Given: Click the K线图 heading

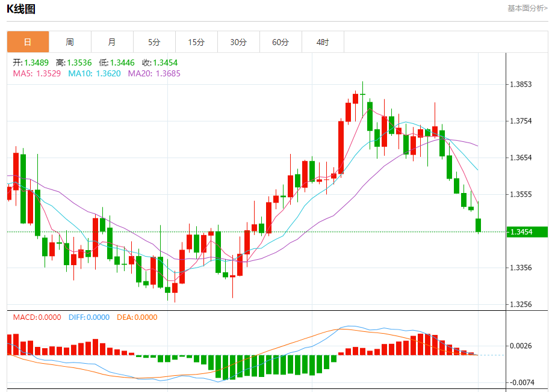Looking at the screenshot, I should tap(21, 9).
